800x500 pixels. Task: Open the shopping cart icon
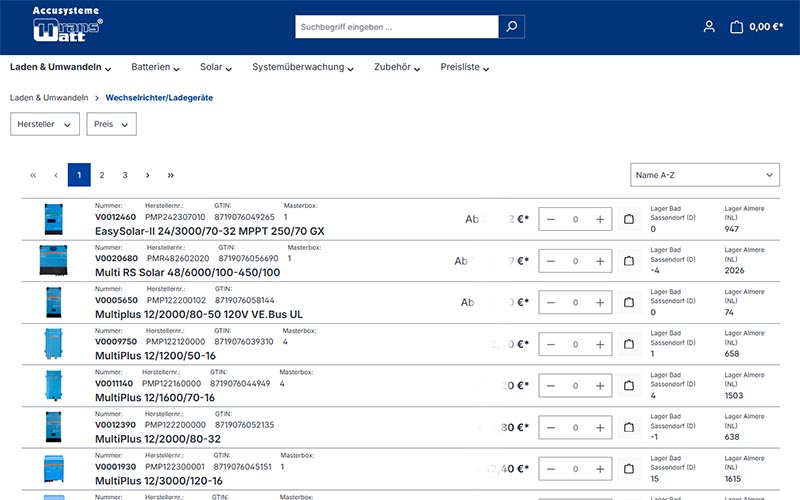pyautogui.click(x=736, y=27)
